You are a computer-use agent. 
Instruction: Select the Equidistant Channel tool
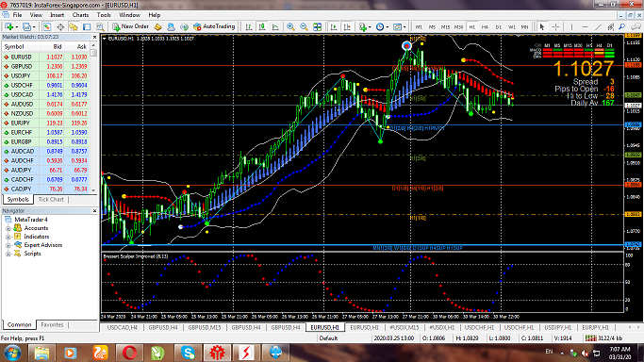coord(611,26)
